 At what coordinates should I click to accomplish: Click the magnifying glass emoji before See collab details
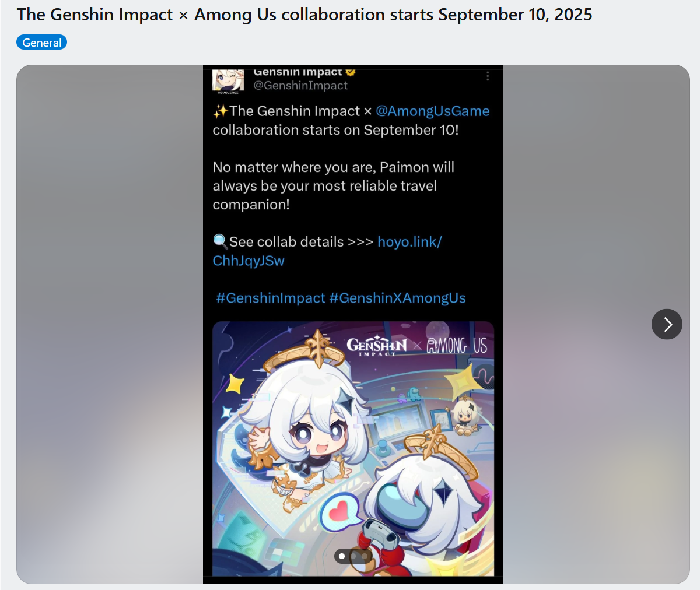(220, 241)
